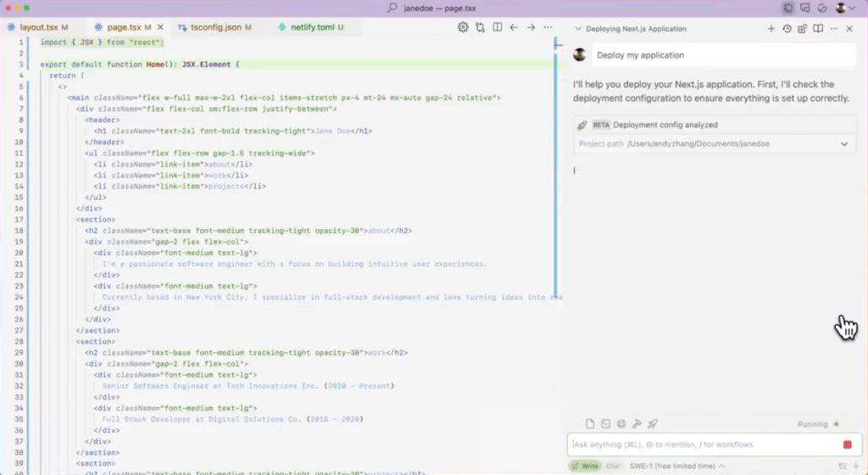The image size is (868, 475).
Task: Navigate back with the left arrow
Action: click(x=514, y=27)
